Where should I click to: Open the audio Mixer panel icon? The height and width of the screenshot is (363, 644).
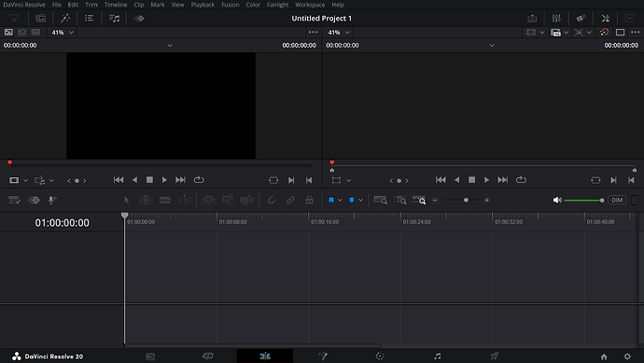pos(556,18)
